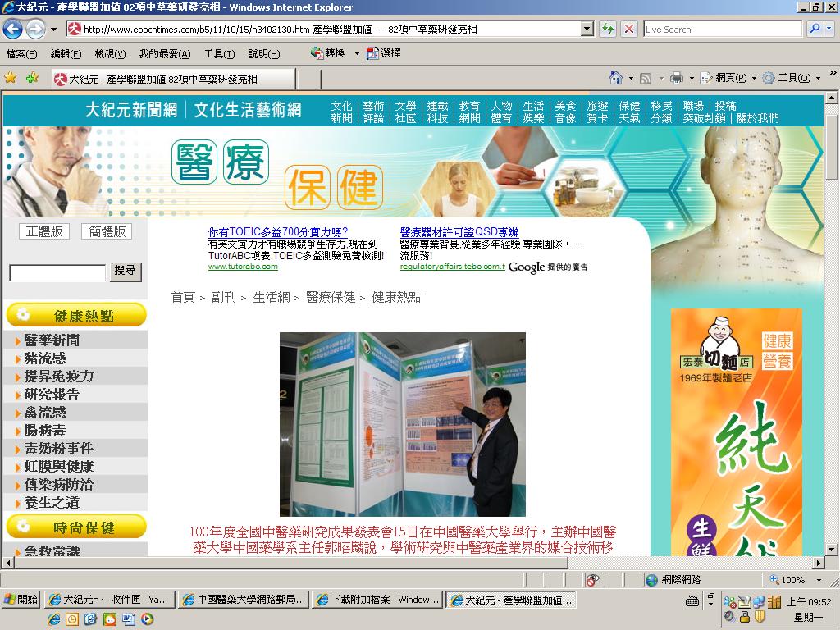The height and width of the screenshot is (630, 840).
Task: Click the RSS feeds icon
Action: [x=646, y=78]
